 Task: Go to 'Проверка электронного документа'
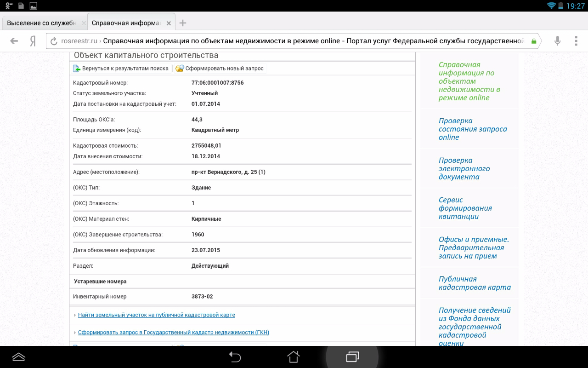[x=464, y=168]
